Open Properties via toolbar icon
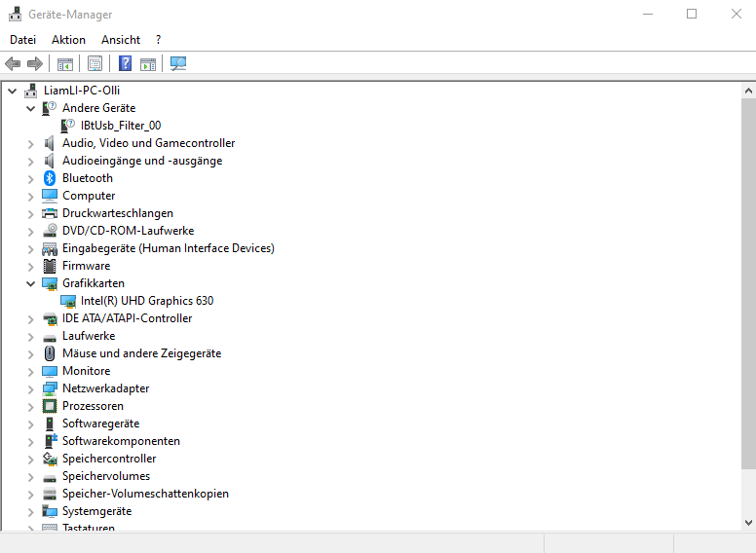Image resolution: width=756 pixels, height=553 pixels. tap(94, 63)
